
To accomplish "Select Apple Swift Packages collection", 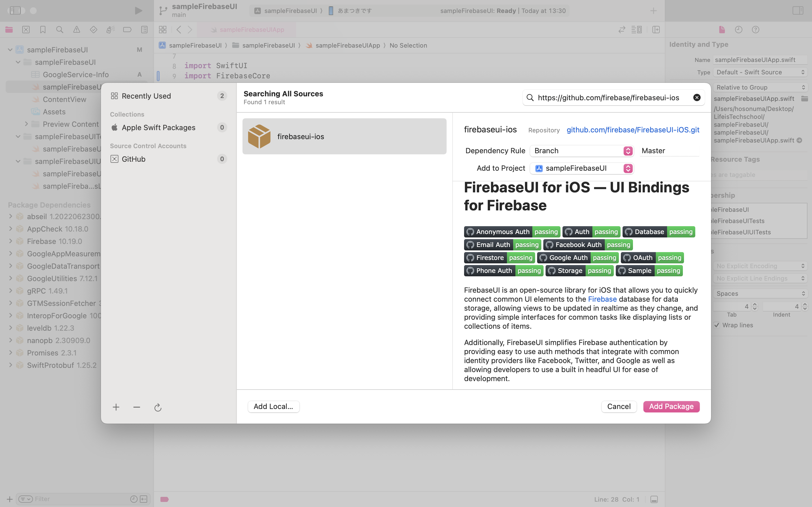I will (x=158, y=127).
